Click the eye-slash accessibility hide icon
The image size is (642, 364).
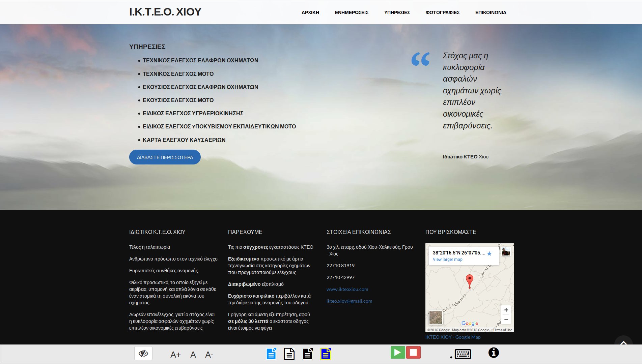tap(143, 353)
